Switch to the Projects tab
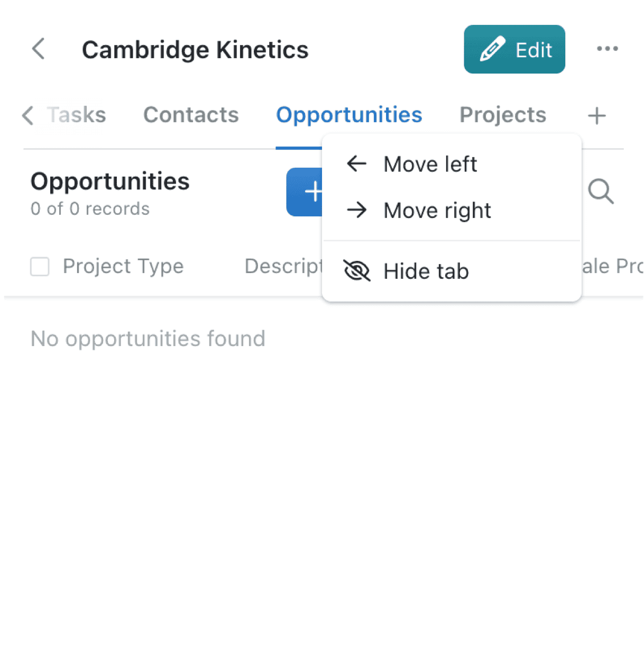The image size is (644, 646). point(502,115)
